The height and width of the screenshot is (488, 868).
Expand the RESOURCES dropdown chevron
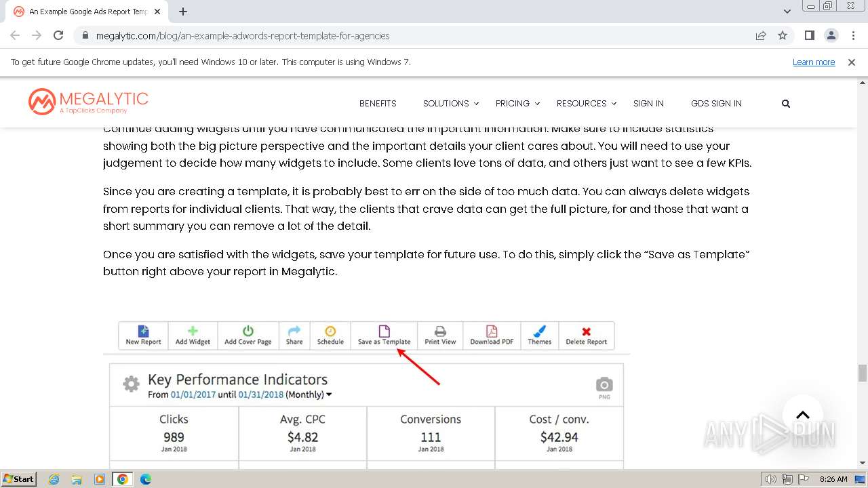coord(614,104)
